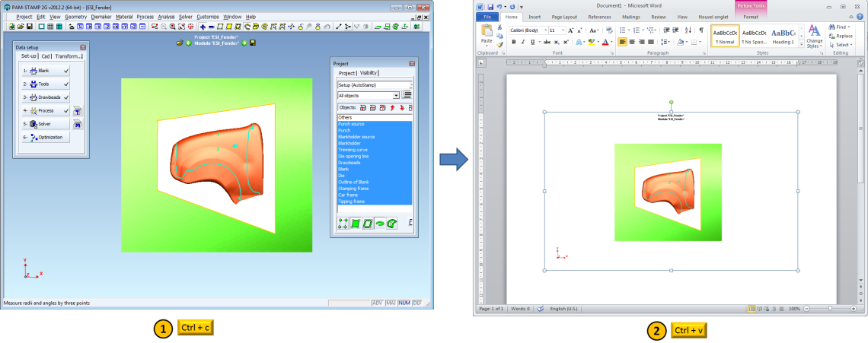The width and height of the screenshot is (868, 343).
Task: Click yellow text highlight color in Word
Action: click(591, 42)
